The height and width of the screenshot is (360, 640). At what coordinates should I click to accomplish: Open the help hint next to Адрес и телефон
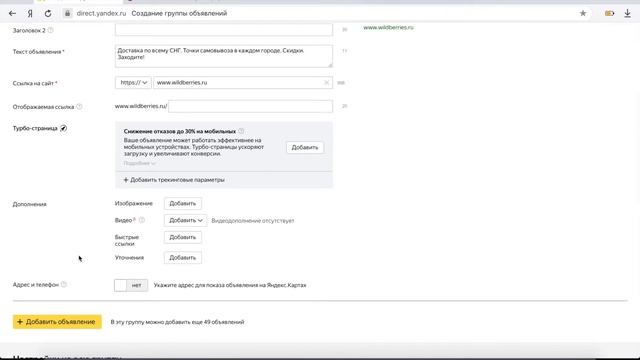(64, 284)
